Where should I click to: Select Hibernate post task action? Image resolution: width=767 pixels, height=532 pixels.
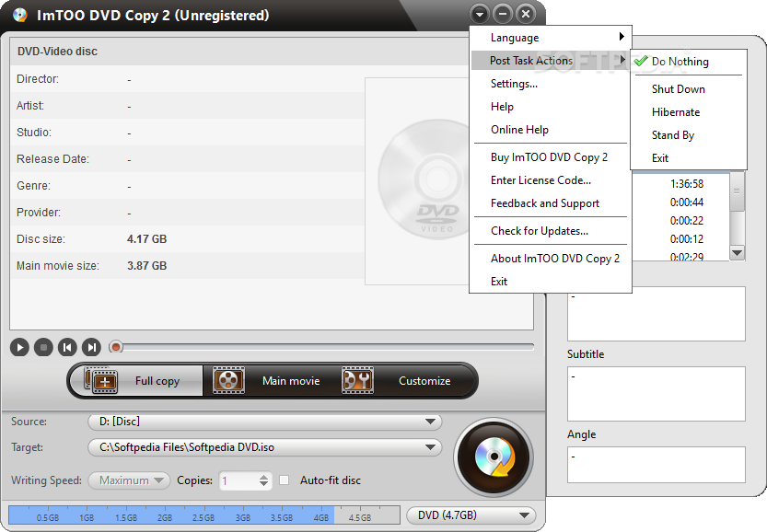688,112
